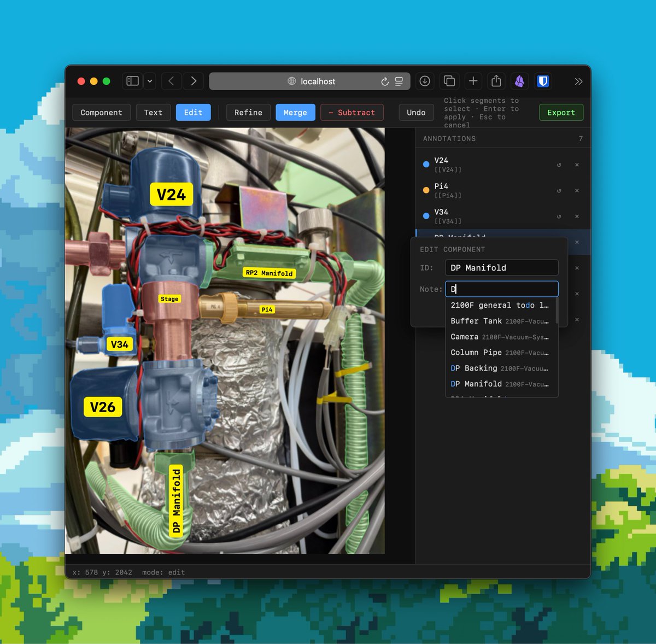Reset the V24 annotation with its redo icon
Image resolution: width=656 pixels, height=644 pixels.
tap(559, 165)
